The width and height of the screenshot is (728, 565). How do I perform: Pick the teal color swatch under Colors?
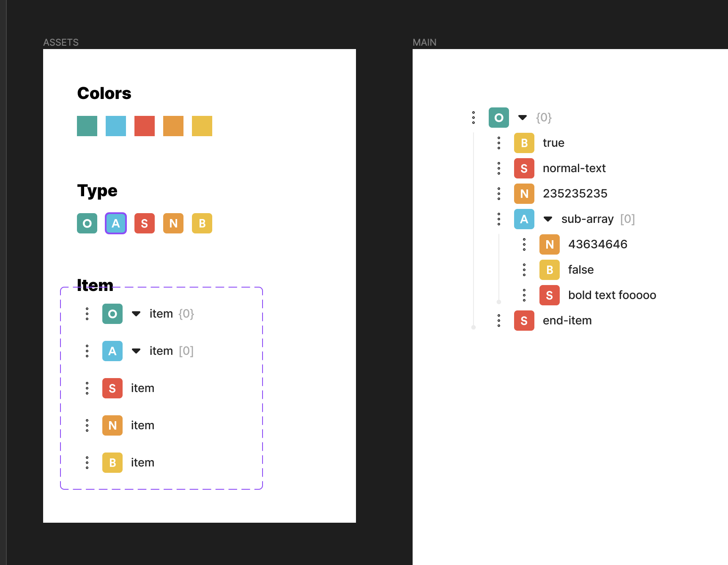coord(87,126)
